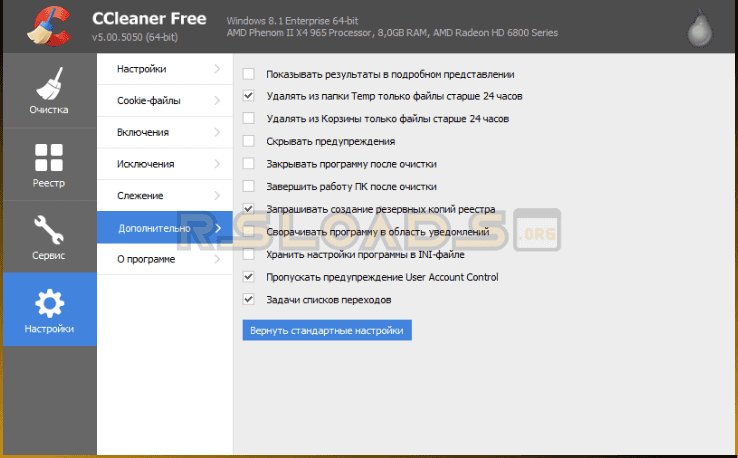Click chevron next to Включения
This screenshot has width=738, height=458.
(217, 132)
